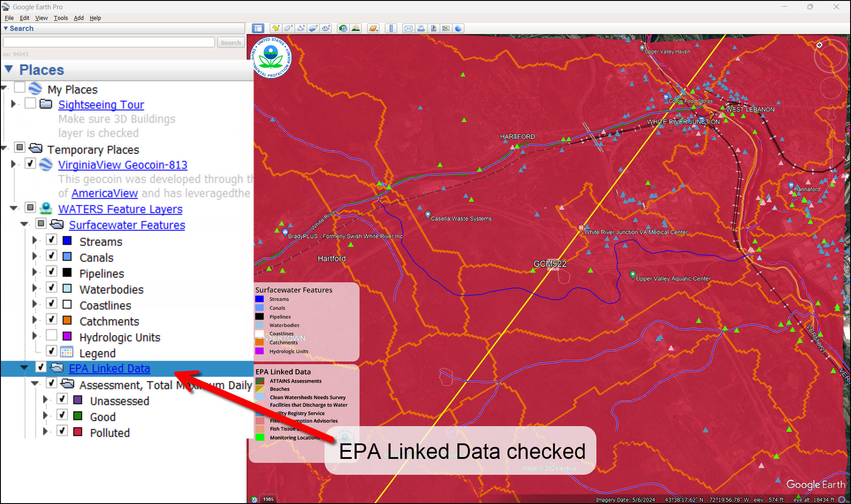Open the Edit menu
851x504 pixels.
click(24, 18)
